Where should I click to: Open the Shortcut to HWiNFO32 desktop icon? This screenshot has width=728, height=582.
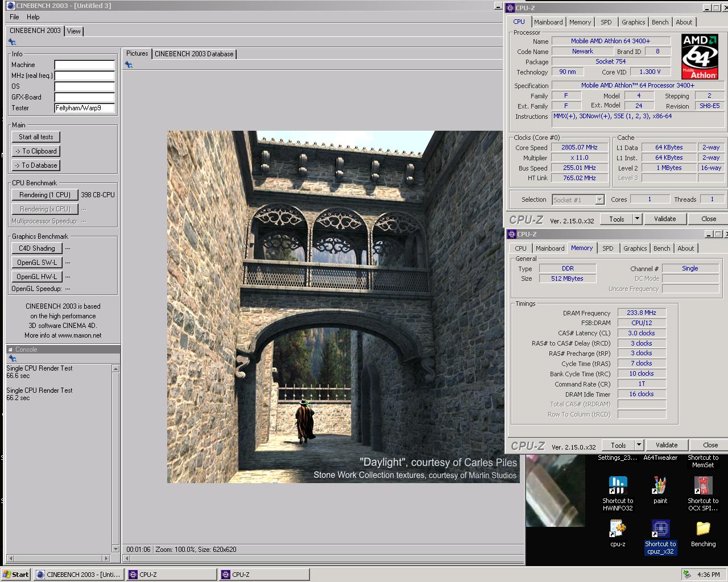click(x=618, y=493)
